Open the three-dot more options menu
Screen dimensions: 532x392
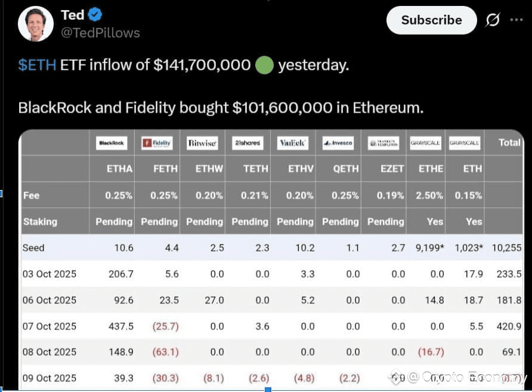click(516, 20)
